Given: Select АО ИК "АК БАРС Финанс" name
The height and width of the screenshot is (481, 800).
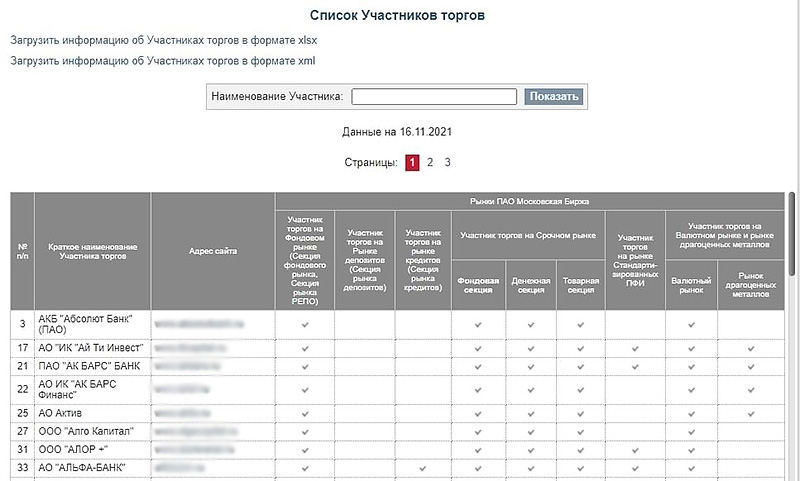Looking at the screenshot, I should tap(93, 390).
